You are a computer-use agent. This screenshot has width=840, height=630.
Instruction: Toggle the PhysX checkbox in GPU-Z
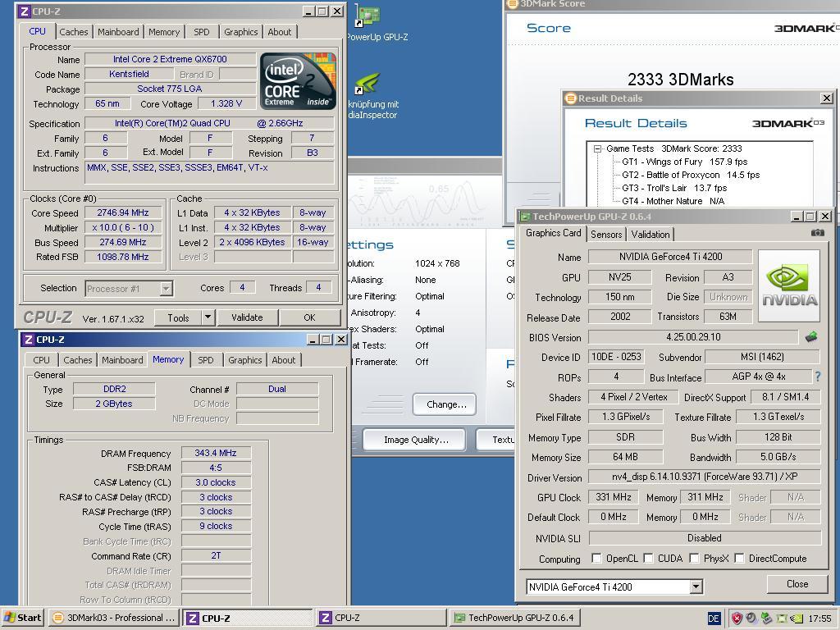pyautogui.click(x=694, y=558)
